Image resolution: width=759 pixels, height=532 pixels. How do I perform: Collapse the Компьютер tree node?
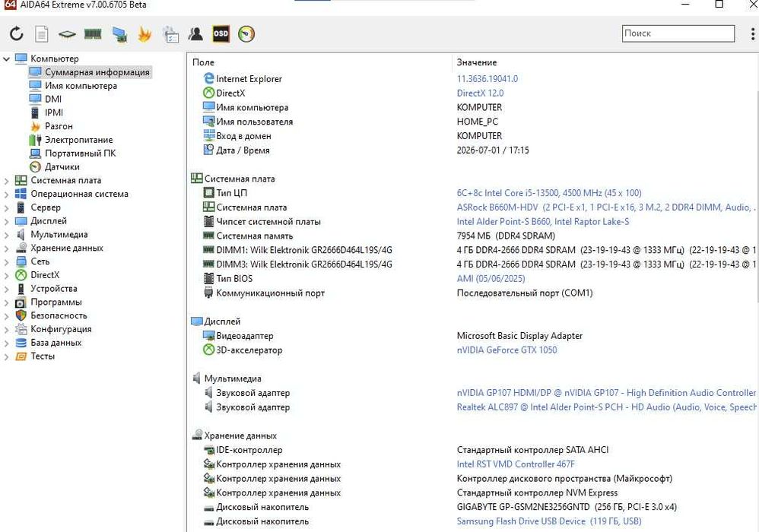pyautogui.click(x=6, y=59)
